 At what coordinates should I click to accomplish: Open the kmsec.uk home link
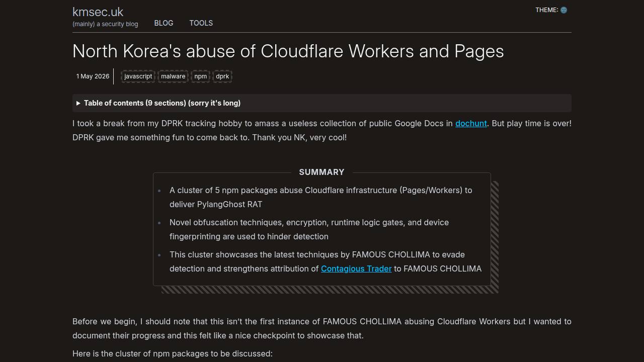[98, 12]
